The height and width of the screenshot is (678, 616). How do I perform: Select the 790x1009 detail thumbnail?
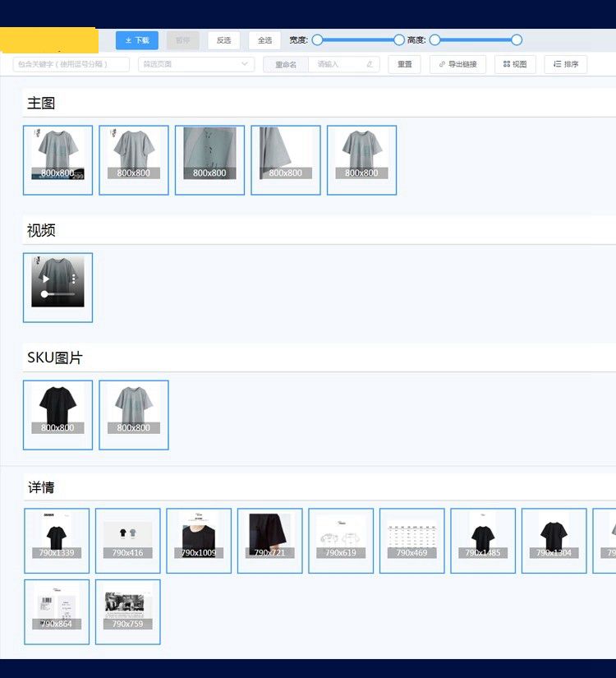pyautogui.click(x=199, y=541)
